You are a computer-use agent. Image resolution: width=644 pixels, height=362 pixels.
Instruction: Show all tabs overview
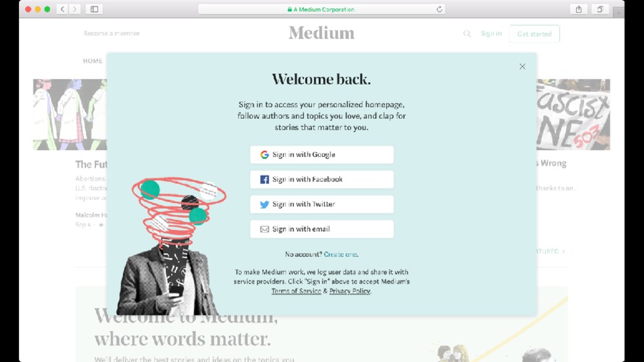[600, 9]
